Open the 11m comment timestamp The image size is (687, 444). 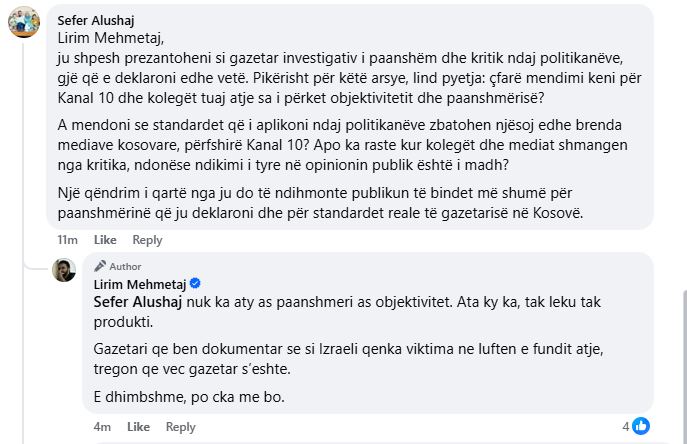pyautogui.click(x=67, y=240)
